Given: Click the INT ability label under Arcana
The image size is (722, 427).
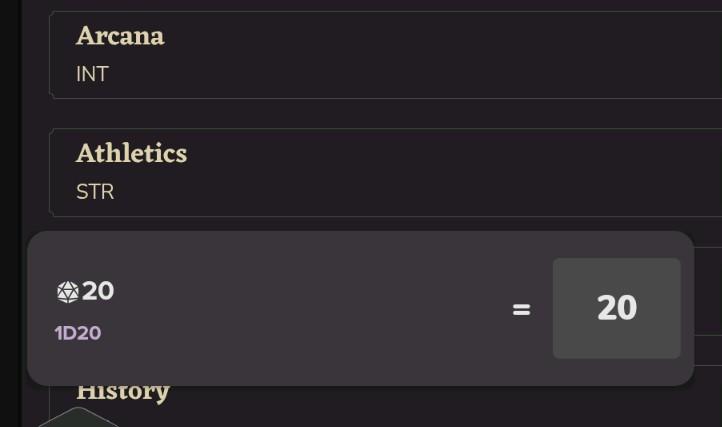Looking at the screenshot, I should pos(92,74).
